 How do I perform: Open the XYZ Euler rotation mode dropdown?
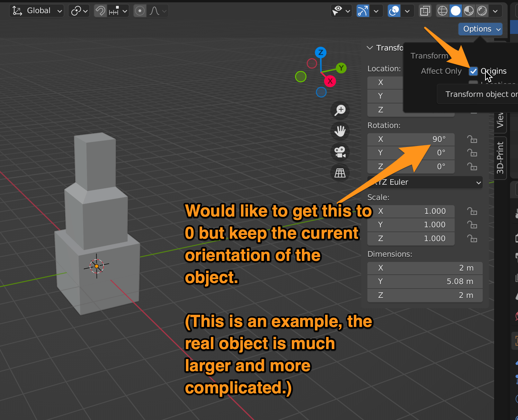point(425,182)
